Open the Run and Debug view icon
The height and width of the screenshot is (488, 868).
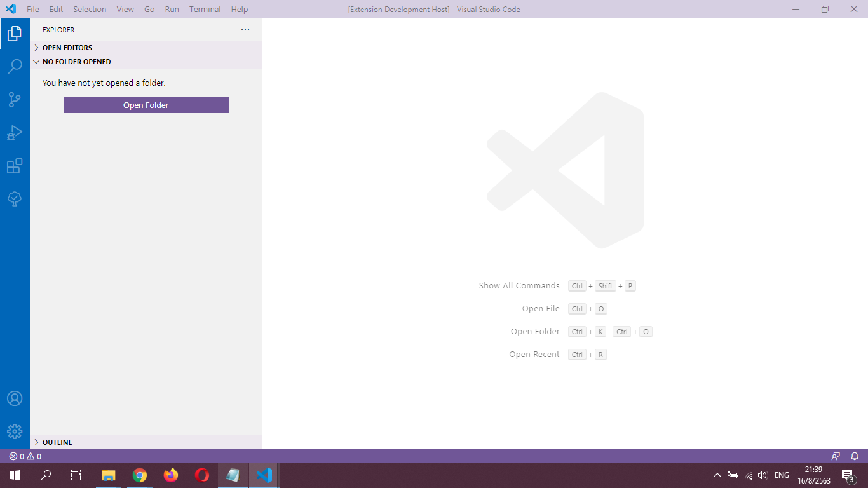[x=15, y=133]
